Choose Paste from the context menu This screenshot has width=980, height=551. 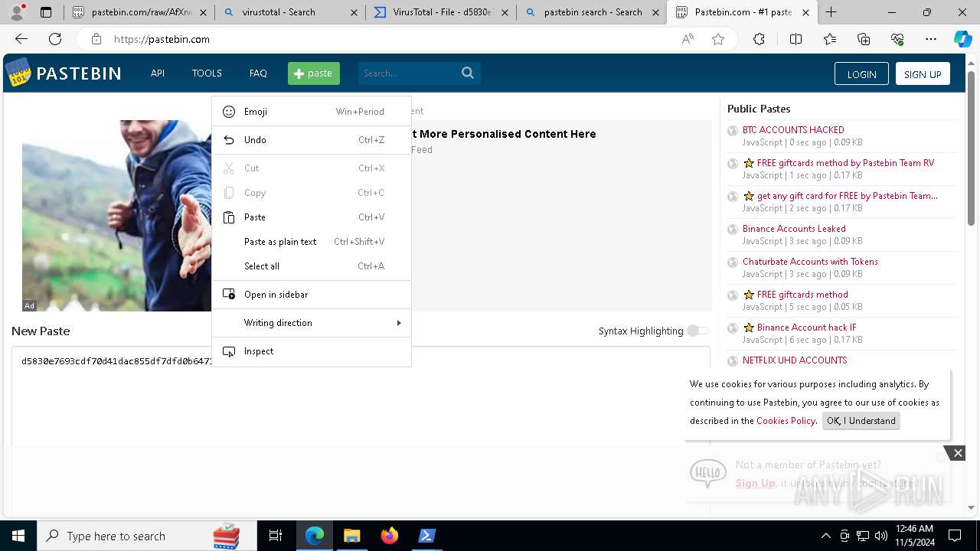[312, 217]
